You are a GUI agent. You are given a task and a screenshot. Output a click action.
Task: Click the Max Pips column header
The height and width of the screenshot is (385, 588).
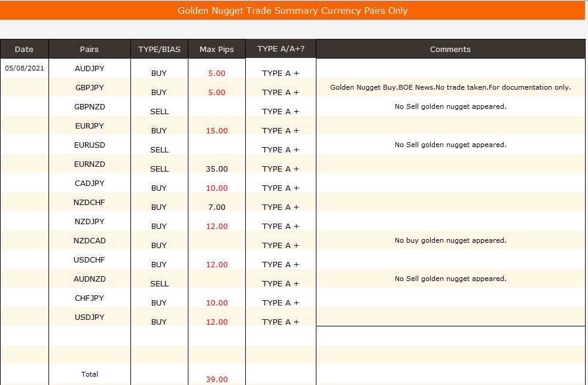coord(217,49)
